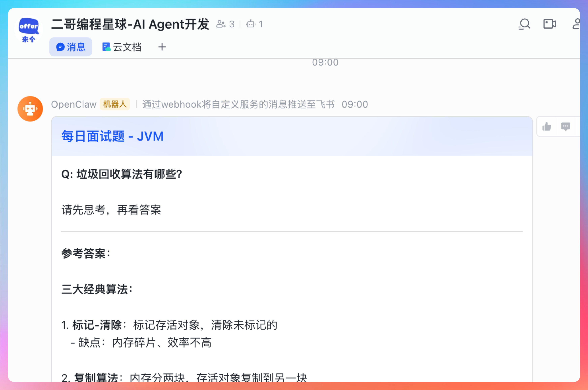The width and height of the screenshot is (588, 390).
Task: Click the OpenClaw sender name
Action: click(74, 104)
